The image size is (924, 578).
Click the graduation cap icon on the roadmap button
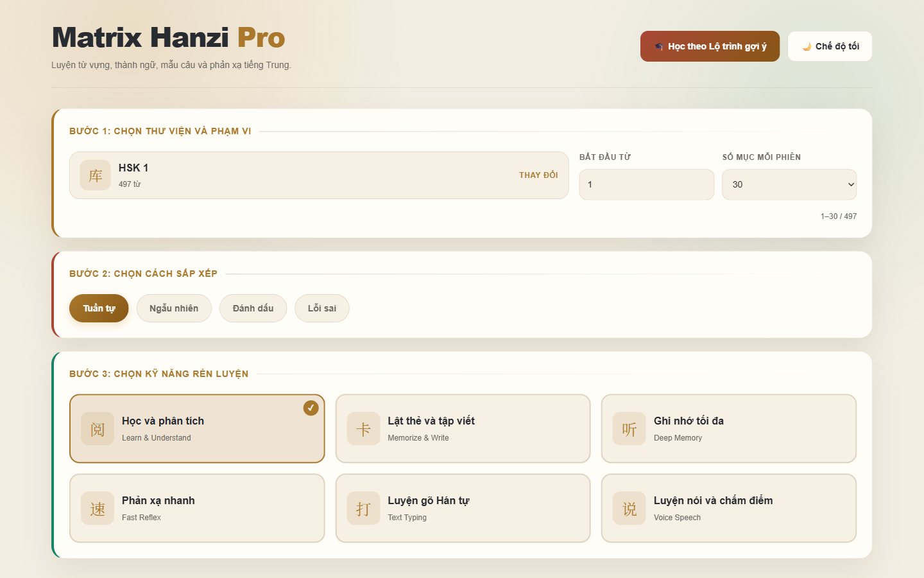[x=659, y=47]
